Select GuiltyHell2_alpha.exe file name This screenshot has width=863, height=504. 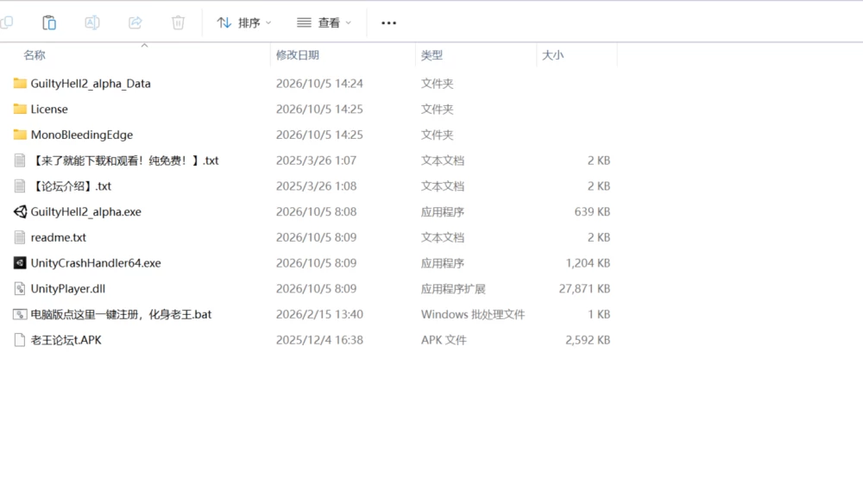pos(85,211)
